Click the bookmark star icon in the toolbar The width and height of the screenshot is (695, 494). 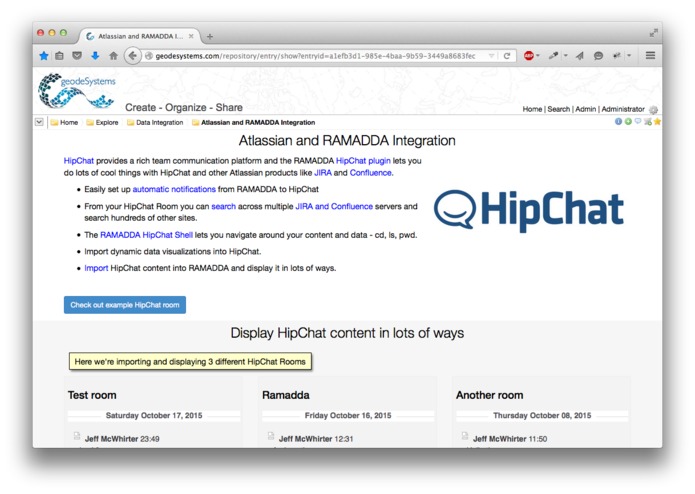43,56
